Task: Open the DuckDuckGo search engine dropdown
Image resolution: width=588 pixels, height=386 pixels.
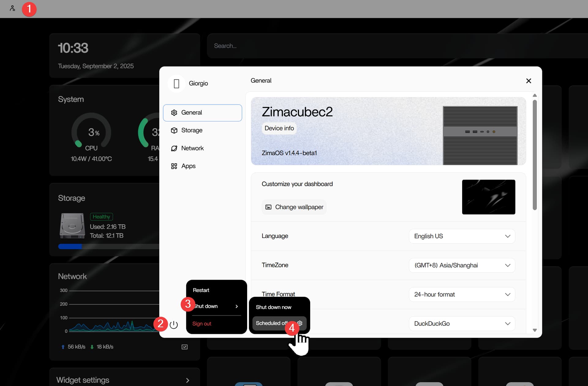Action: (462, 323)
